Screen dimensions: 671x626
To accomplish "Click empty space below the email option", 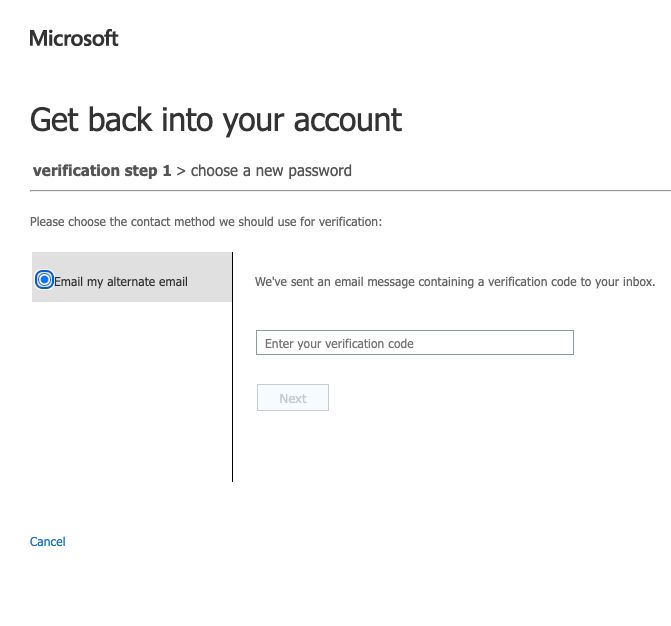I will tap(130, 400).
